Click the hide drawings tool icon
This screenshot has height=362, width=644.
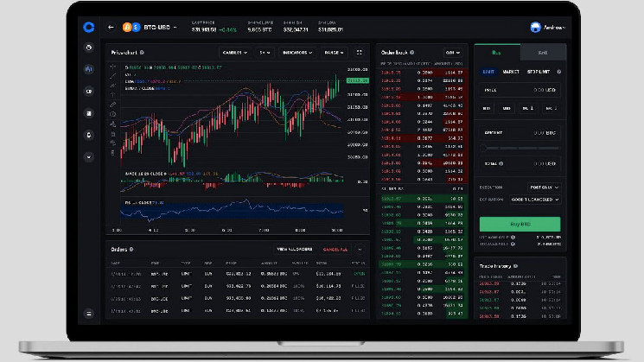(113, 143)
